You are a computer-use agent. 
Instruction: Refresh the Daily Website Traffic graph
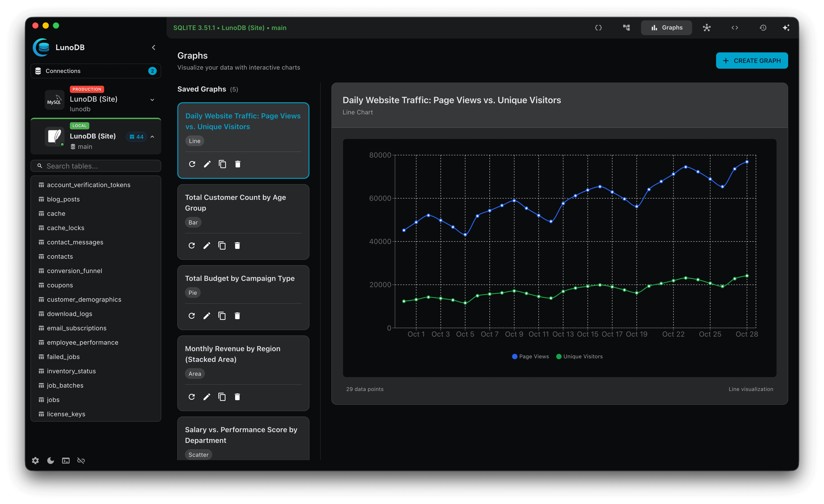tap(192, 164)
